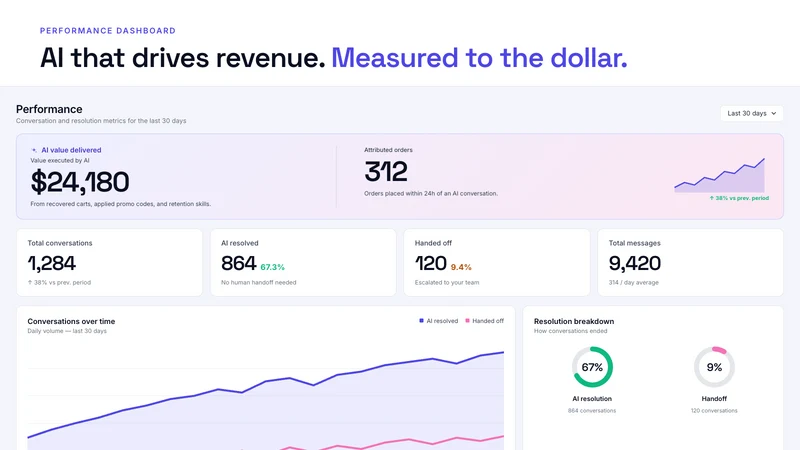This screenshot has width=800, height=450.
Task: Click the AI value delivered label
Action: coord(71,150)
